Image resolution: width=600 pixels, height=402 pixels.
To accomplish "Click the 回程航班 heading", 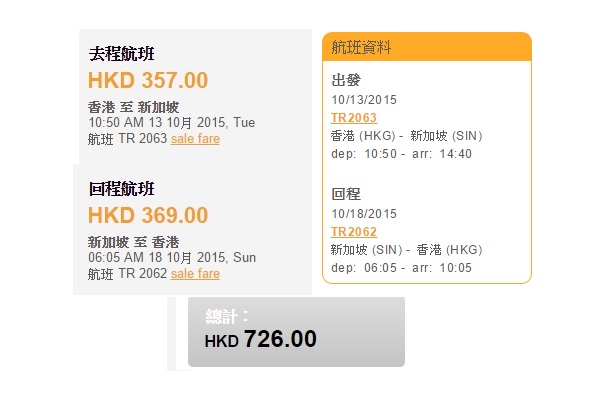I will (122, 189).
